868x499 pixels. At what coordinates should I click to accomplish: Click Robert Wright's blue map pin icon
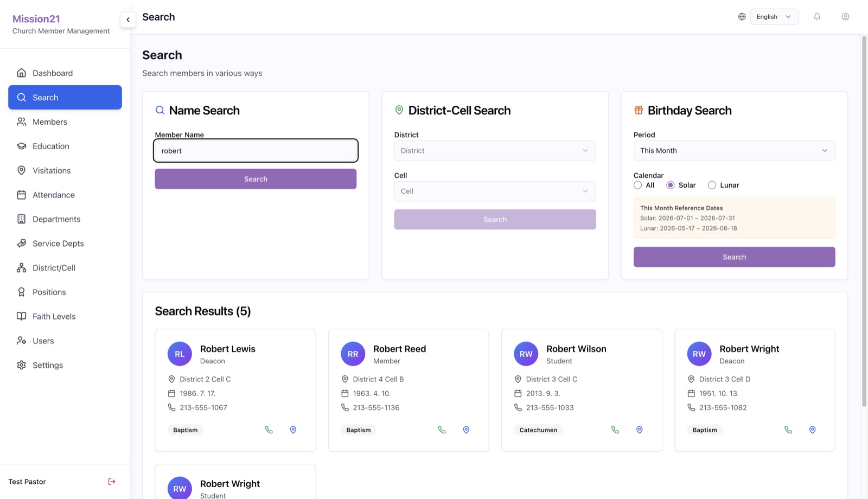coord(813,430)
